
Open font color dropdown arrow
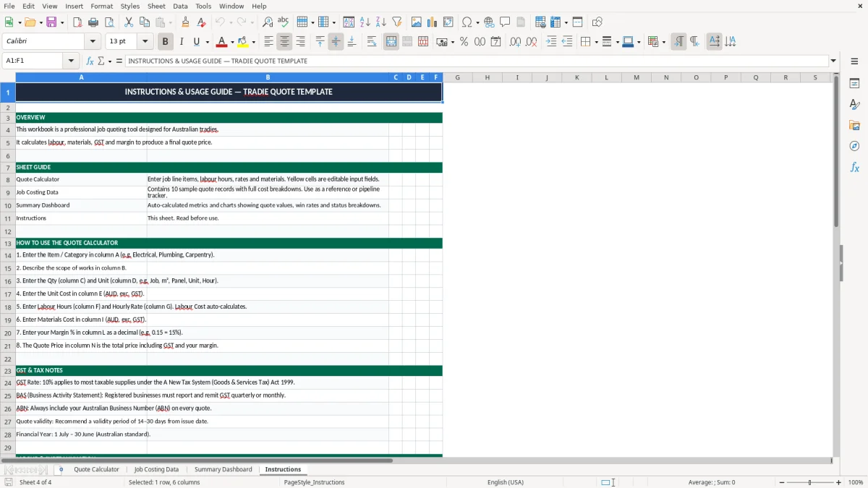(x=232, y=42)
